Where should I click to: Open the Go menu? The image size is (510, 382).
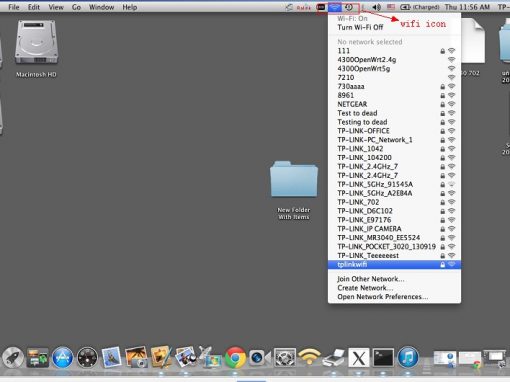coord(76,7)
